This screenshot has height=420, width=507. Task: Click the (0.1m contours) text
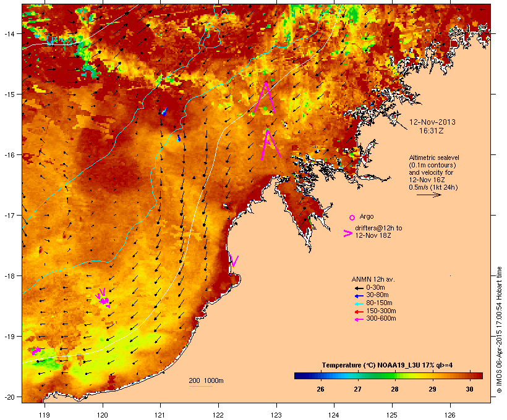[x=432, y=165]
